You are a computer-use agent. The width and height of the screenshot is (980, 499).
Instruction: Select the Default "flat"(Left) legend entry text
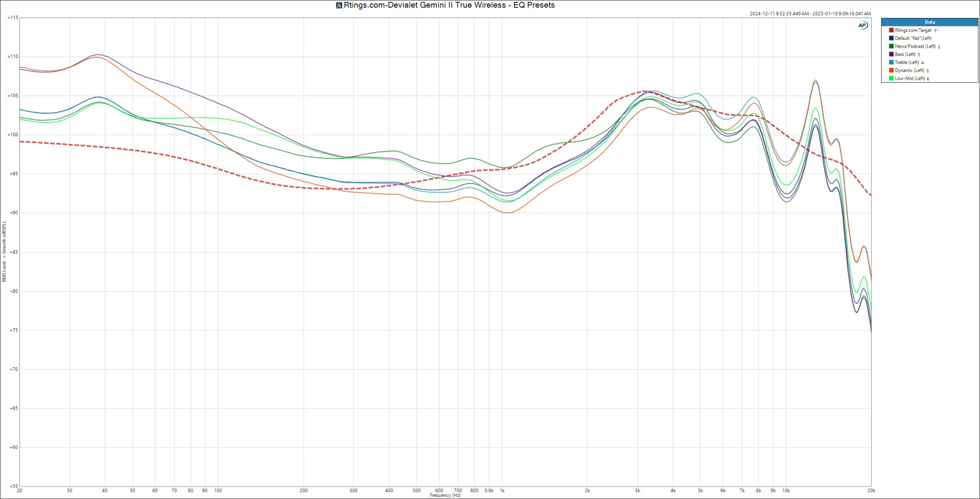click(x=913, y=38)
